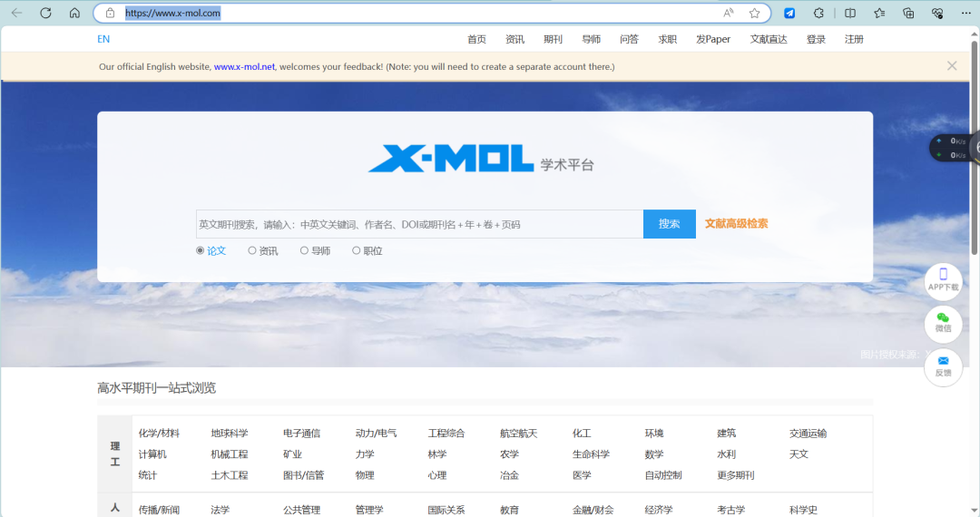Open the 环境 journal category
This screenshot has height=517, width=980.
pyautogui.click(x=654, y=434)
